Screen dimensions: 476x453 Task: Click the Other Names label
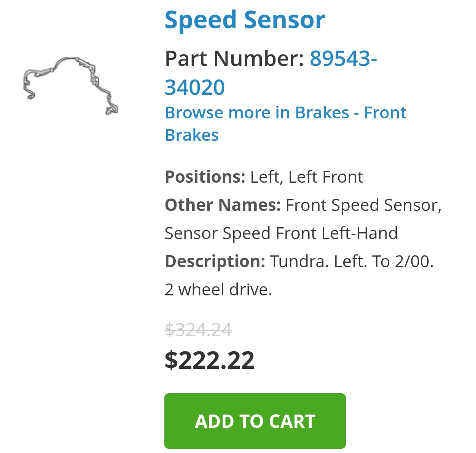[x=223, y=205]
